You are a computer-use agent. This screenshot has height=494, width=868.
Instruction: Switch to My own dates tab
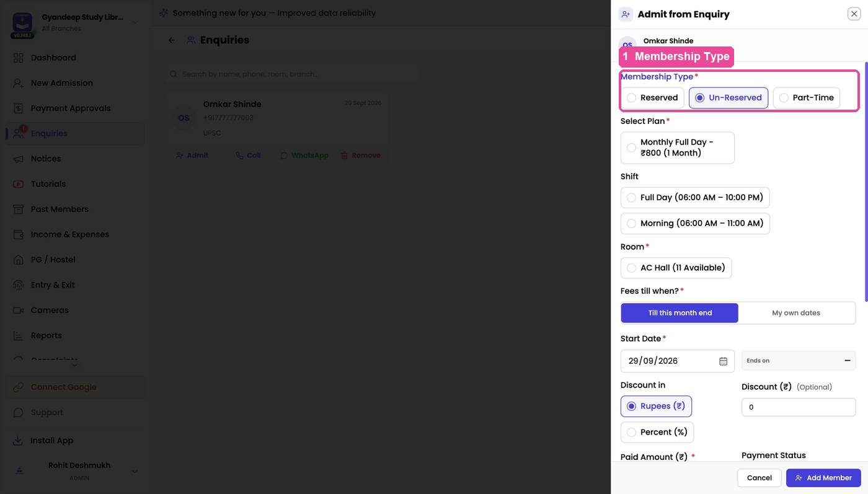[796, 313]
